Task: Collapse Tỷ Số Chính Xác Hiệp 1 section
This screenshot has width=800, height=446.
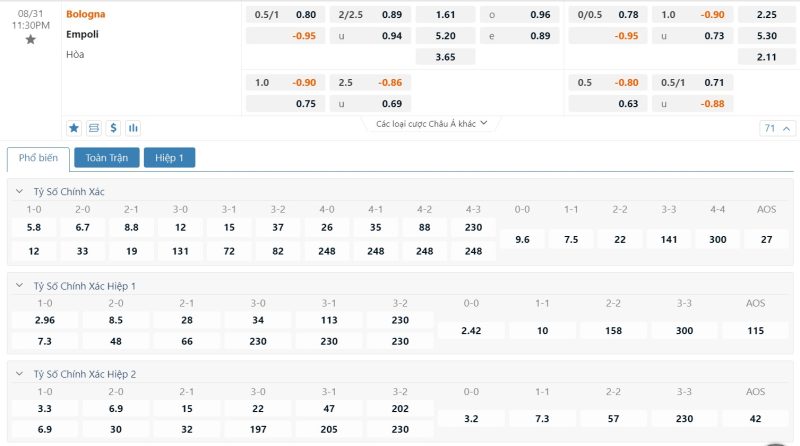Action: coord(19,286)
